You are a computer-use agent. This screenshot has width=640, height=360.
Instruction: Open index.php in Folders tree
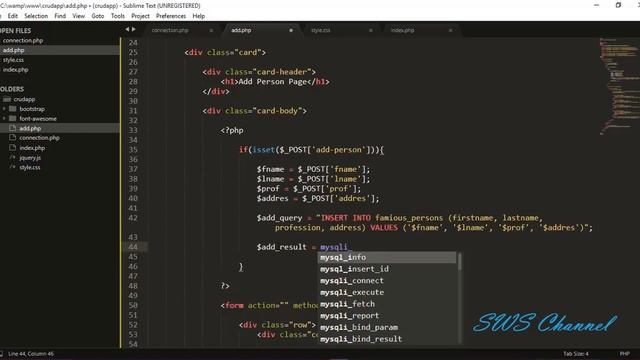(32, 148)
